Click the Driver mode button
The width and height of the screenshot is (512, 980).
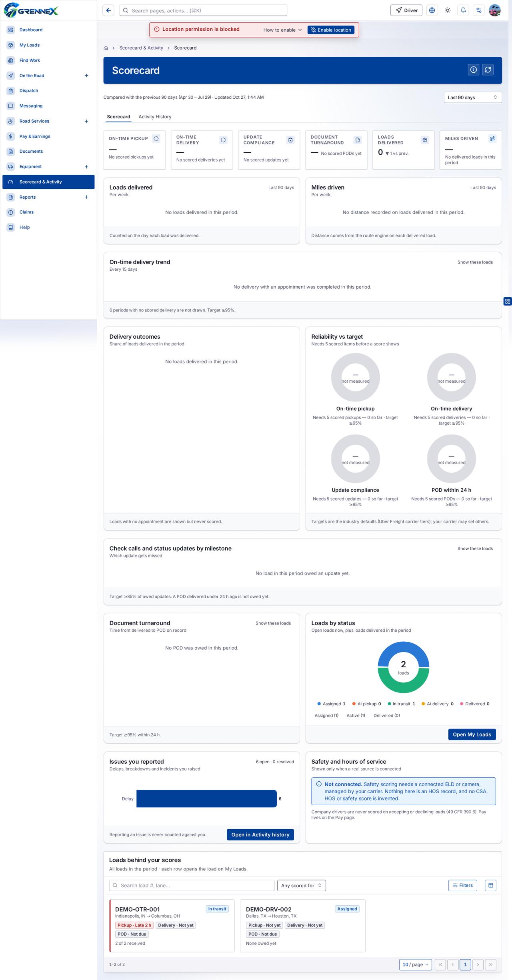[x=406, y=10]
